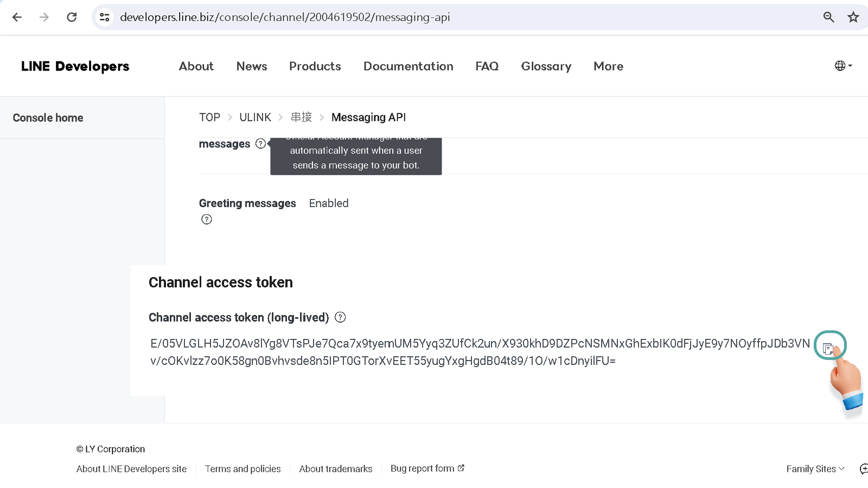Open the Documentation menu item
Image resolution: width=868 pixels, height=488 pixels.
tap(409, 66)
